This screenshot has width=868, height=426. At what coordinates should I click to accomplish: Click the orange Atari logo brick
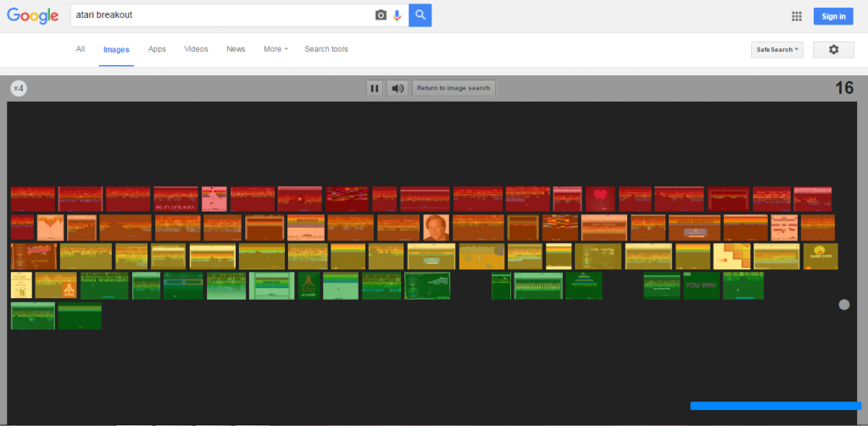click(x=56, y=285)
